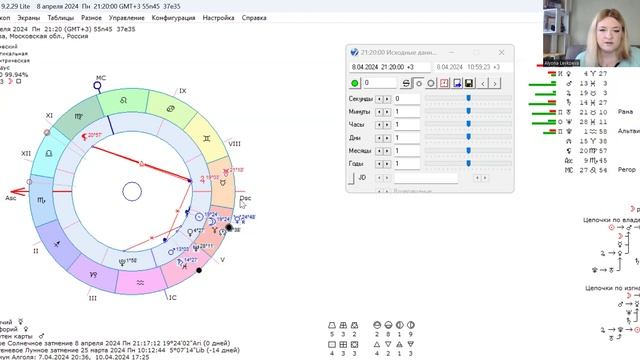Select the Cancer sign sector on the wheel
Viewport: 640px width, 360px height.
tap(171, 109)
